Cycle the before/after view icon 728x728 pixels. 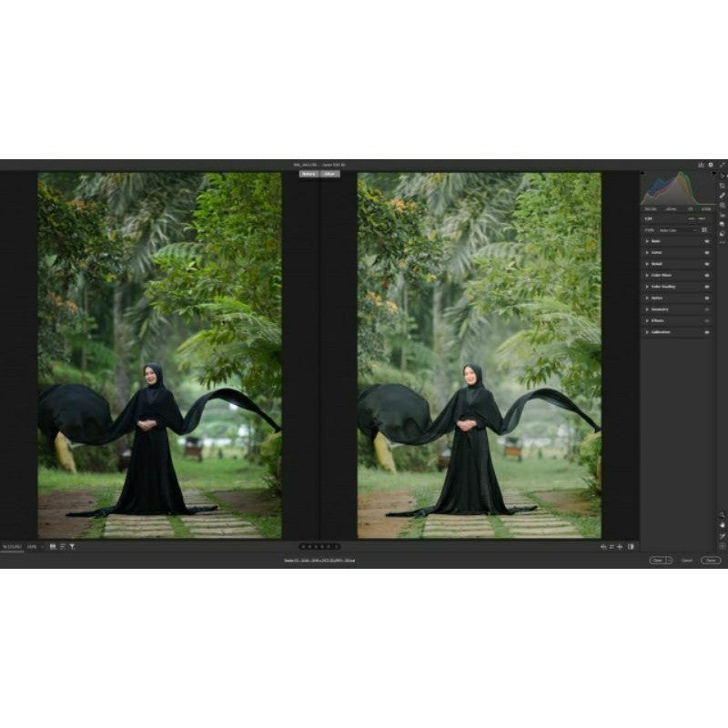(x=631, y=547)
